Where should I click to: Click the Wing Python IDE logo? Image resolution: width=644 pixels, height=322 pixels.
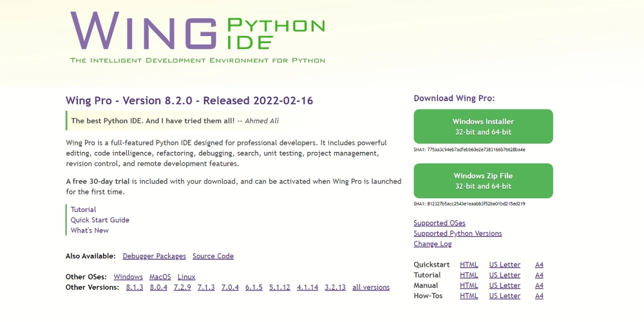tap(198, 37)
